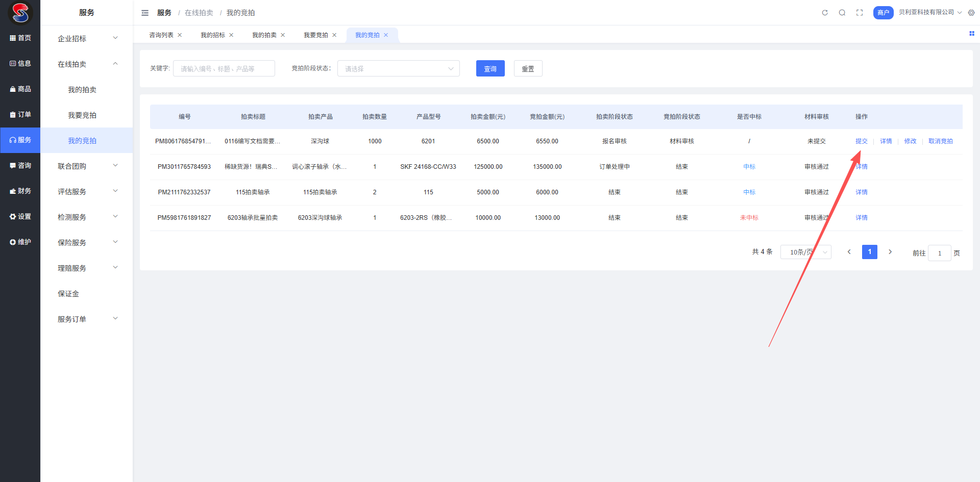The width and height of the screenshot is (980, 482).
Task: Close the 咨询列表 tab
Action: (x=180, y=35)
